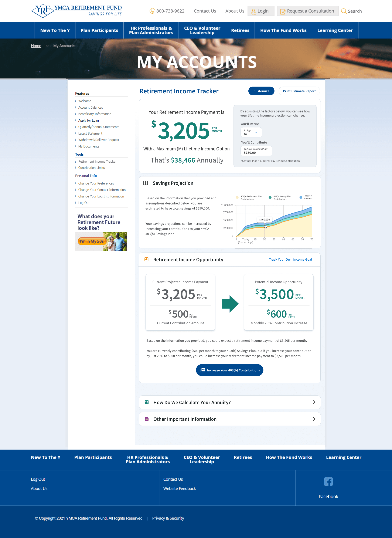Click the YMCA Retirement Fund logo
The image size is (392, 538).
click(x=76, y=11)
